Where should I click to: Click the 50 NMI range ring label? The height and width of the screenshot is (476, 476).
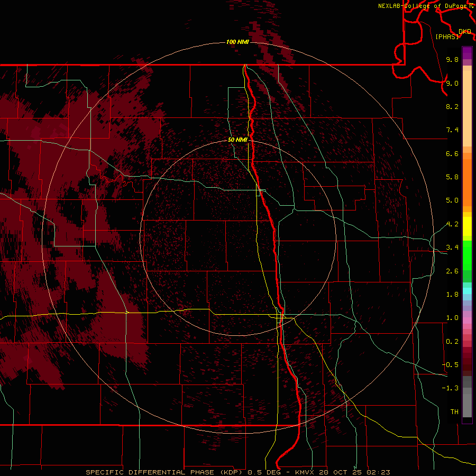click(x=237, y=140)
